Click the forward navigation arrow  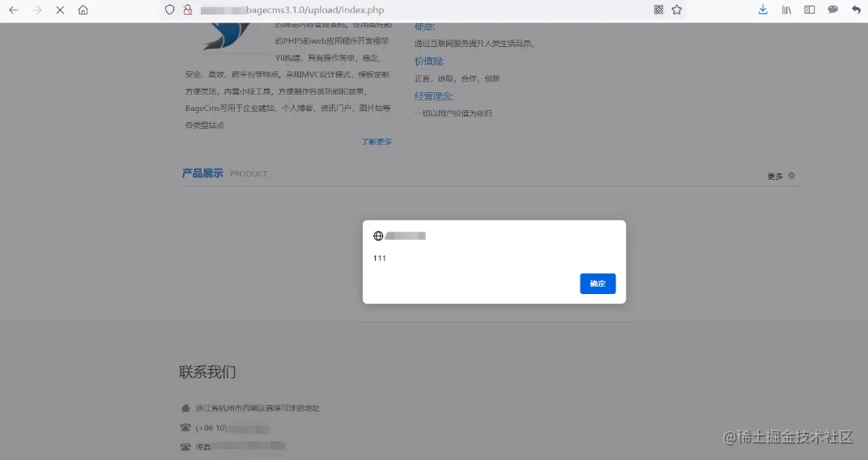[x=37, y=10]
